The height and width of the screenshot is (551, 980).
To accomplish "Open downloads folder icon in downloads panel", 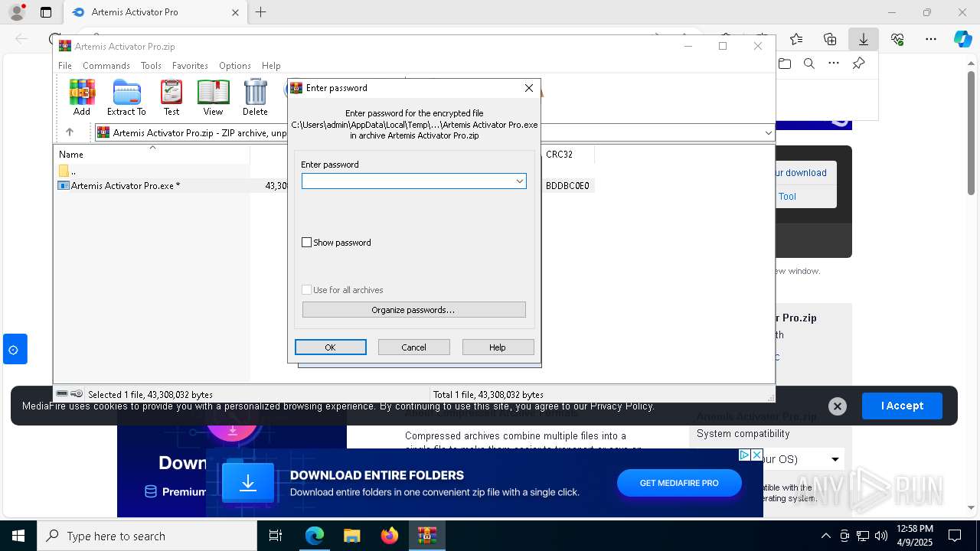I will click(784, 64).
